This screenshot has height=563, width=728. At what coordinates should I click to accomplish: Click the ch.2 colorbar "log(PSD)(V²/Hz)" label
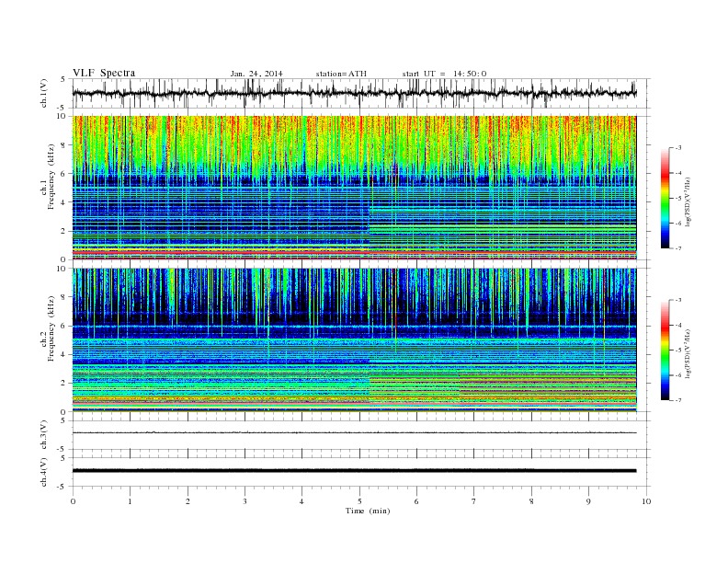coord(688,353)
